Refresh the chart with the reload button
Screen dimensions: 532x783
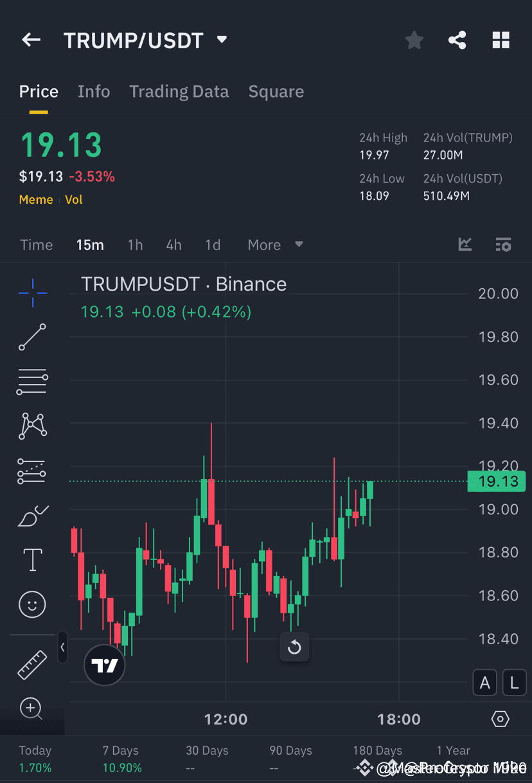point(294,647)
